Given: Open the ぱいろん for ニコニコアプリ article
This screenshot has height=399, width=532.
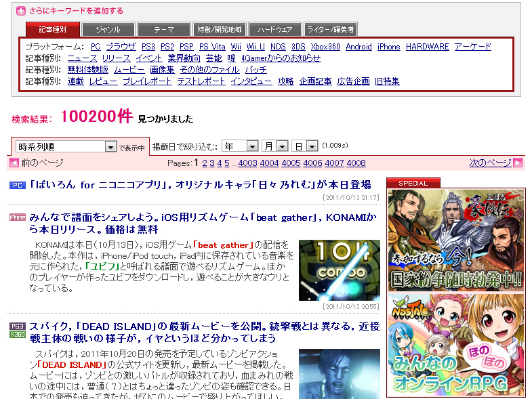Looking at the screenshot, I should (200, 185).
